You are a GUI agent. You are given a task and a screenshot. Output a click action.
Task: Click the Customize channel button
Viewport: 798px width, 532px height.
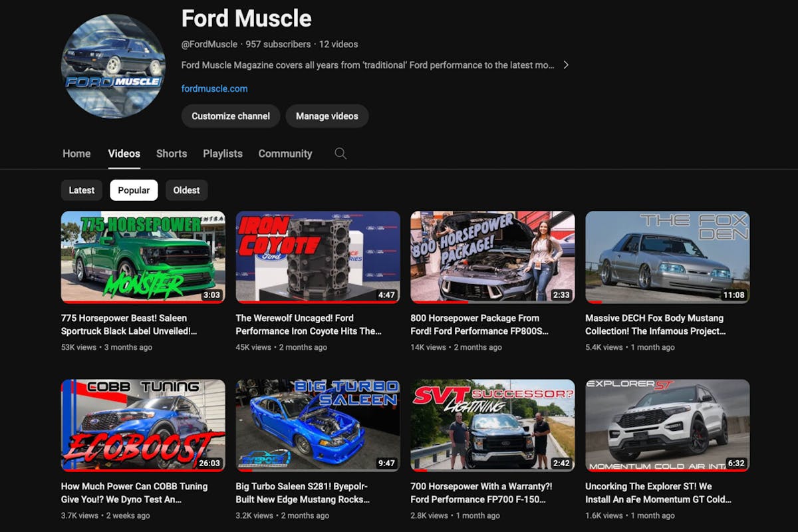(x=230, y=116)
